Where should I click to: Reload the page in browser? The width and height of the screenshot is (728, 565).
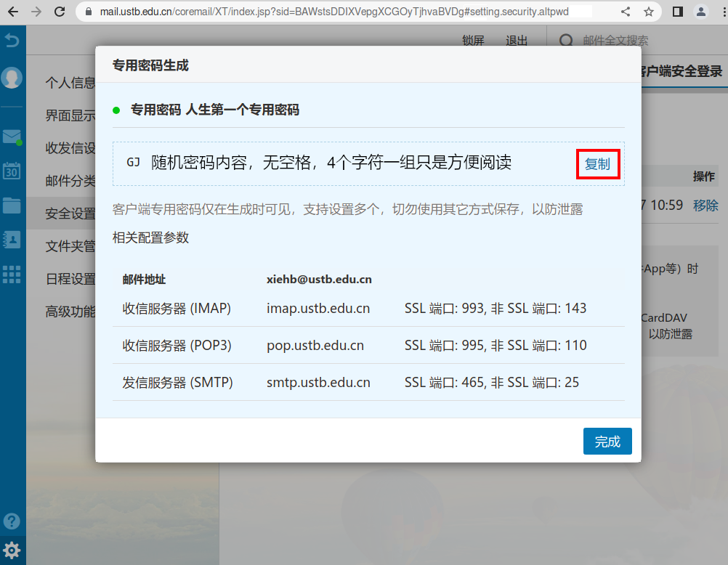click(x=60, y=12)
